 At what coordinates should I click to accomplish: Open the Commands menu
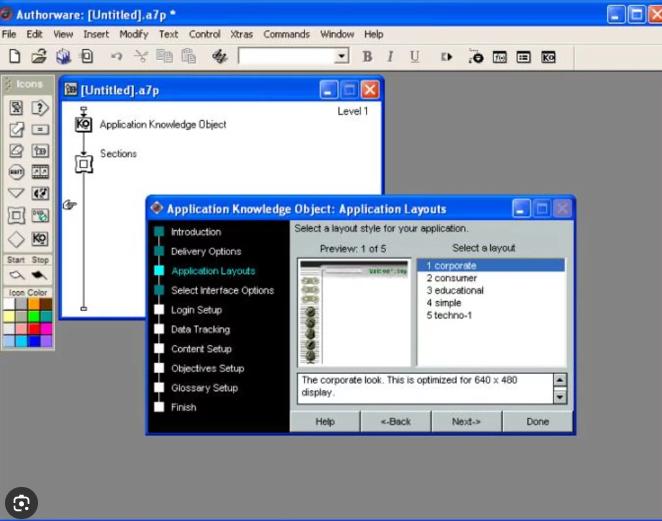(x=286, y=34)
